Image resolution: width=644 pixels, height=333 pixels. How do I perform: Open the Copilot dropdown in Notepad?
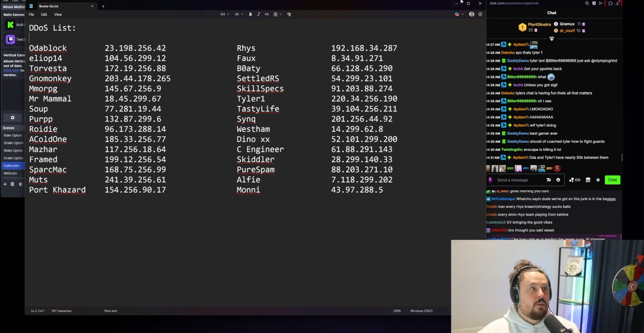point(459,15)
